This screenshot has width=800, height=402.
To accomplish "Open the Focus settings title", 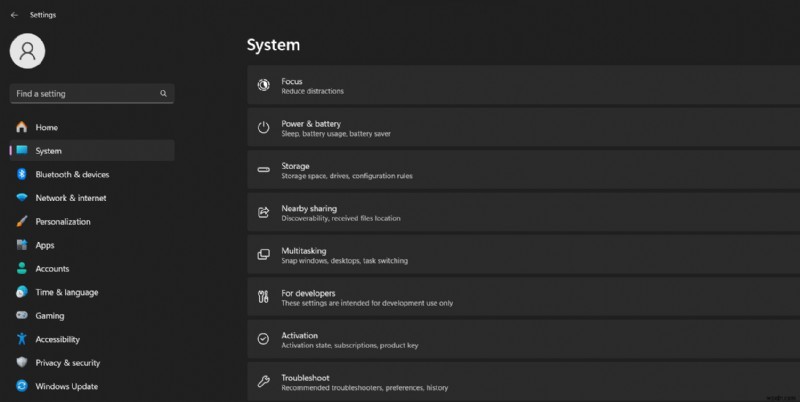I will coord(292,81).
